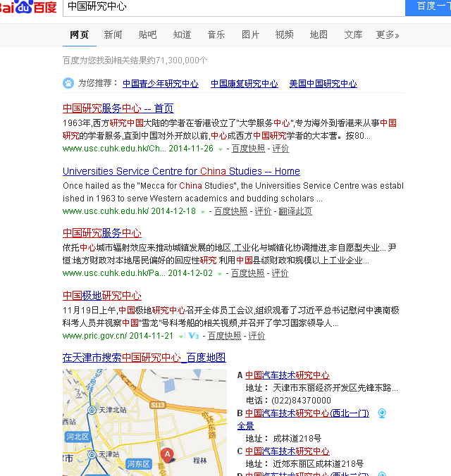Switch to the 新闻 tab

click(113, 35)
